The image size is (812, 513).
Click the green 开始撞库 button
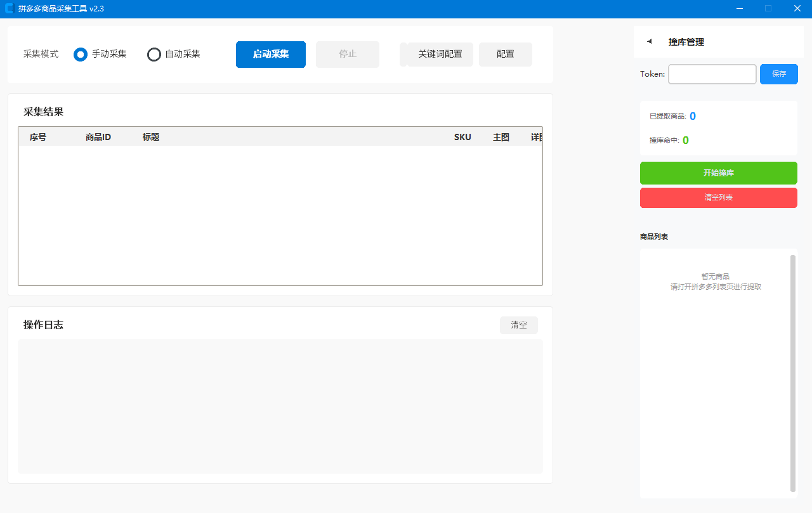point(718,173)
